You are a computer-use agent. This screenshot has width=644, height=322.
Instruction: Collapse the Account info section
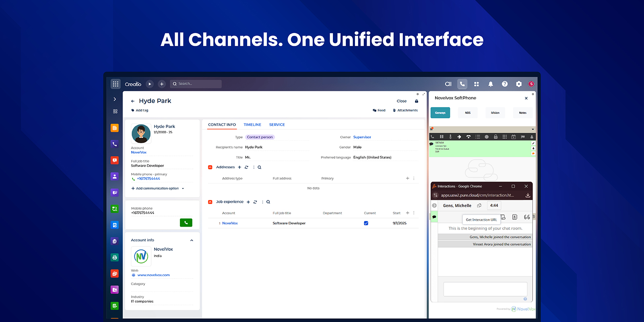192,240
